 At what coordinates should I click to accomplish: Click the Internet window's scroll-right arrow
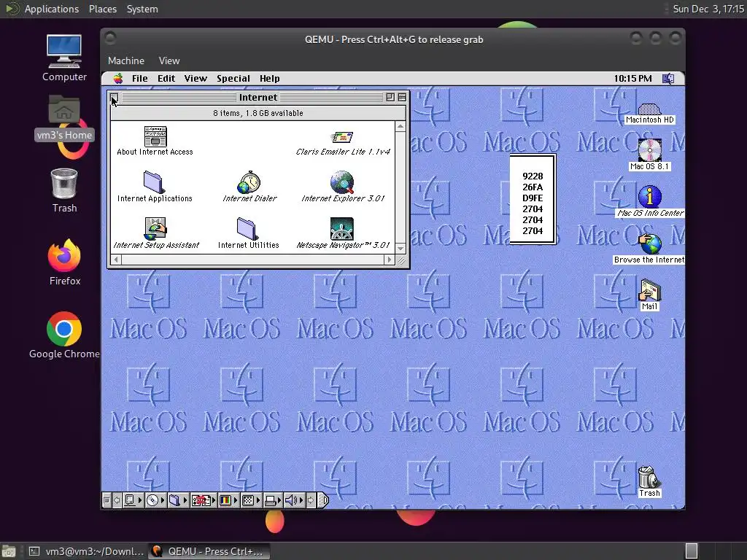click(390, 260)
